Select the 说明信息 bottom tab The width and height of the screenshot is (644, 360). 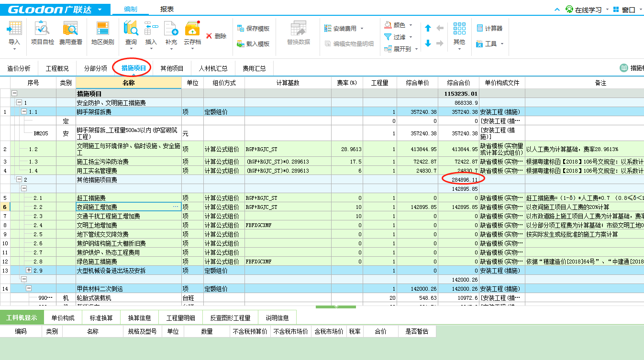point(277,317)
